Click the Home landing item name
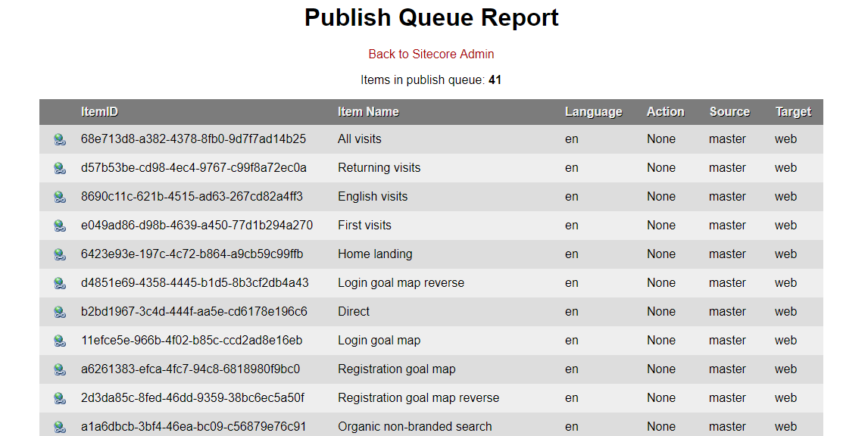This screenshot has width=868, height=436. (376, 254)
